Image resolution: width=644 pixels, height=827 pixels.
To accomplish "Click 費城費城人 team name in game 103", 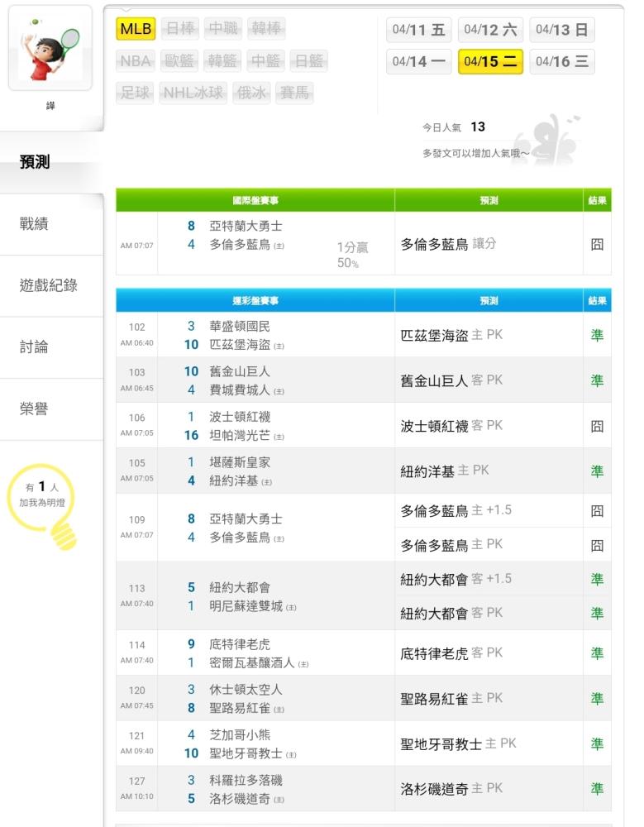I will pyautogui.click(x=240, y=390).
